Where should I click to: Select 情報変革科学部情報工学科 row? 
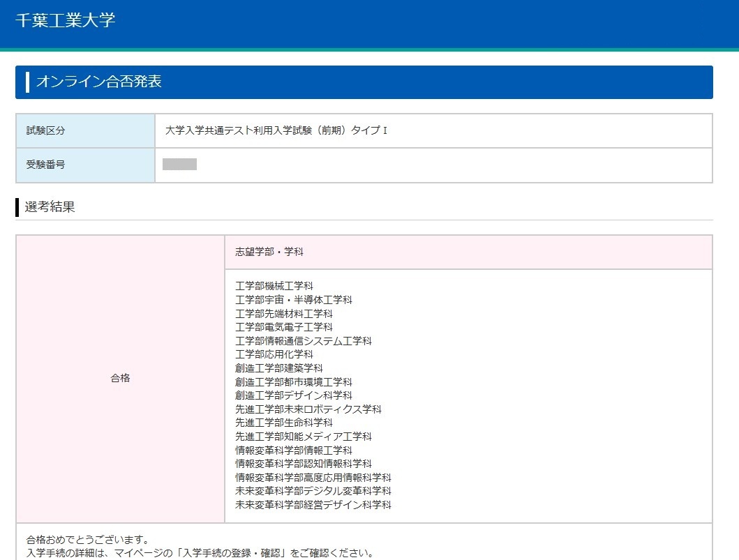pyautogui.click(x=294, y=450)
